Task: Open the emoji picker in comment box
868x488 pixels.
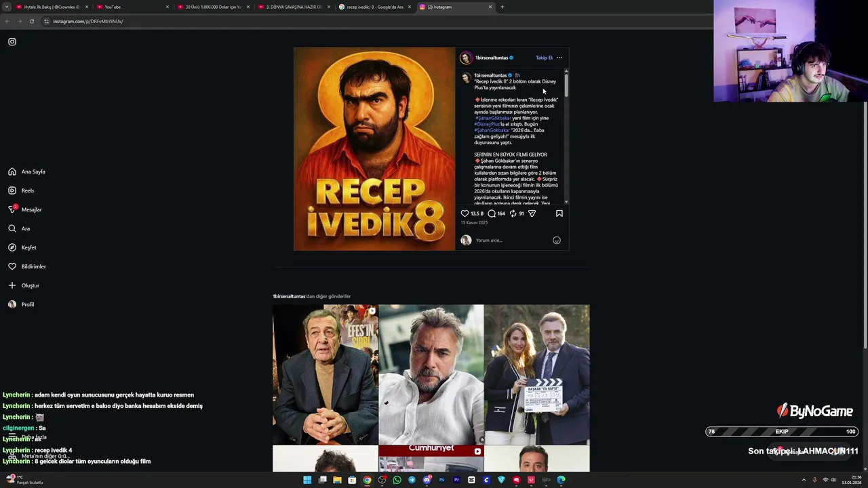Action: click(x=557, y=240)
